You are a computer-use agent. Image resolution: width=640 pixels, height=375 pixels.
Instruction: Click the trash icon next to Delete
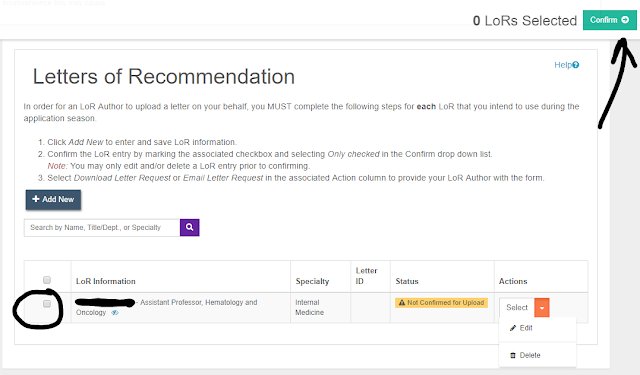point(513,355)
